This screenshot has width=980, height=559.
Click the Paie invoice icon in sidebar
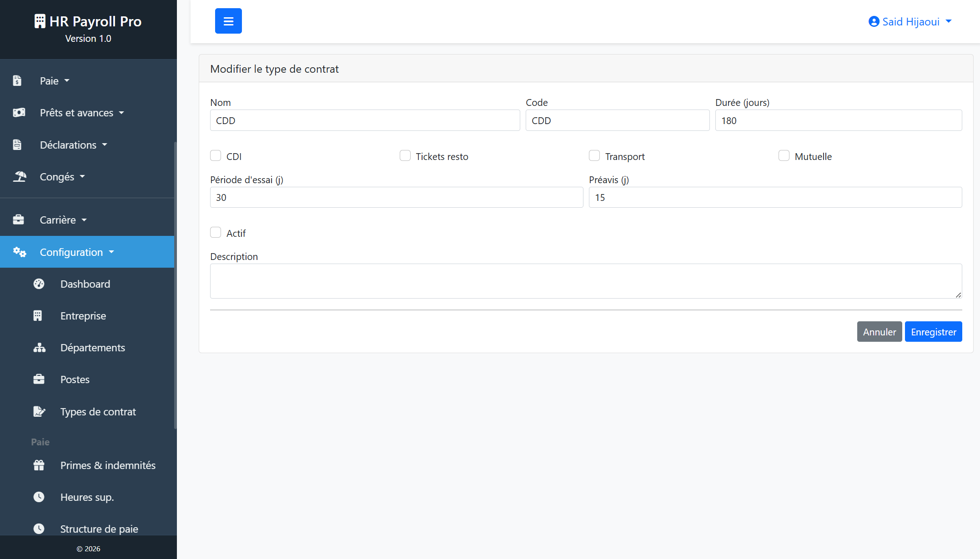17,81
